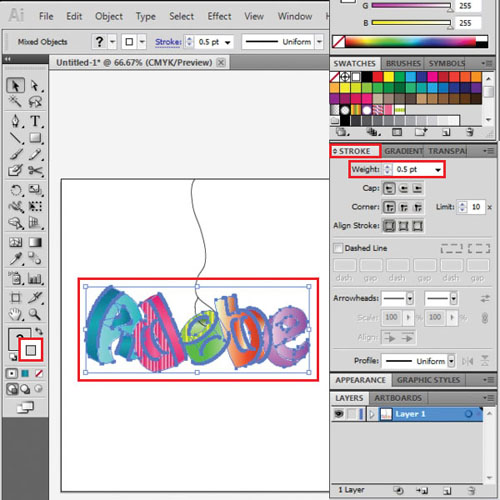
Task: Switch to the Brushes tab
Action: (x=403, y=63)
